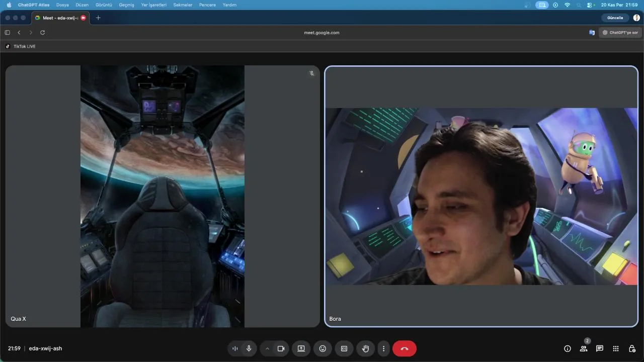Viewport: 644px width, 362px height.
Task: Click the Bora name label
Action: pyautogui.click(x=335, y=319)
